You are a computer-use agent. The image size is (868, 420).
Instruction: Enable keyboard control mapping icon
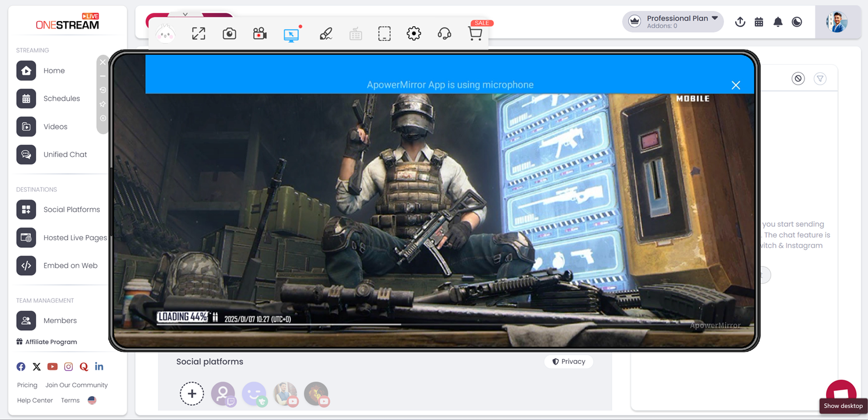pos(356,33)
